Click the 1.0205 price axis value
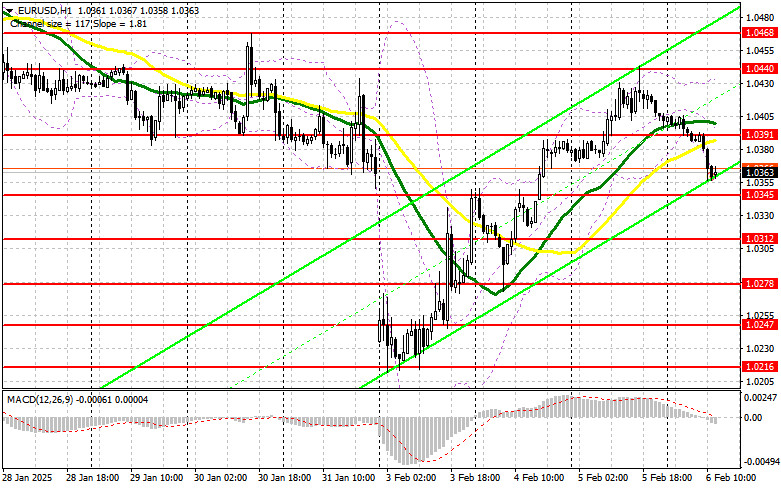Viewport: 781px width, 489px height. pyautogui.click(x=760, y=381)
